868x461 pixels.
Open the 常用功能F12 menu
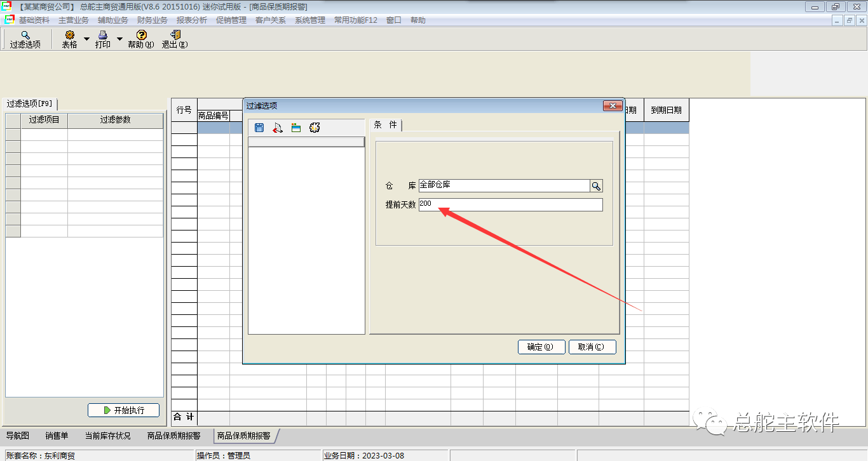[x=356, y=20]
